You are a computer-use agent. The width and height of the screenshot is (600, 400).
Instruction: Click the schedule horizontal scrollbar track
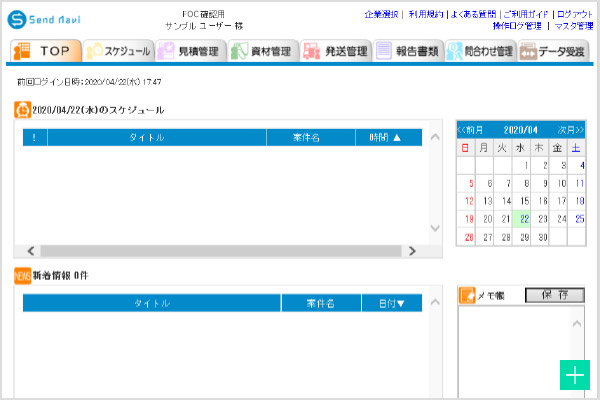click(221, 251)
